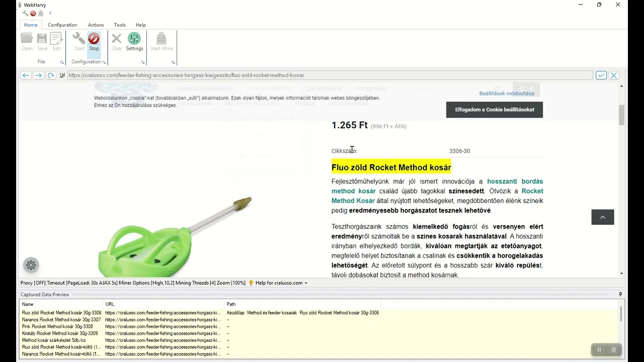The height and width of the screenshot is (362, 644).
Task: Expand File group dialog launcher
Action: pyautogui.click(x=62, y=62)
